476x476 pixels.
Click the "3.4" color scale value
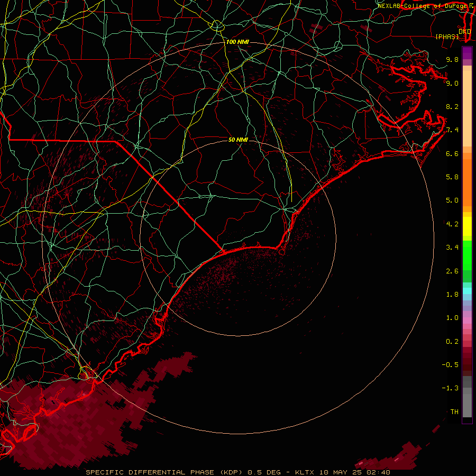pos(452,248)
